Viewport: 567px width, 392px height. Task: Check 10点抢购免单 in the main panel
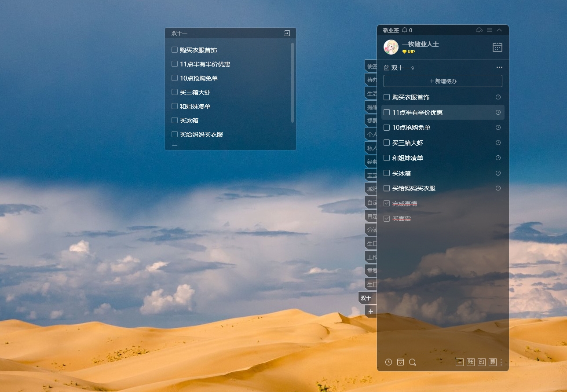387,128
